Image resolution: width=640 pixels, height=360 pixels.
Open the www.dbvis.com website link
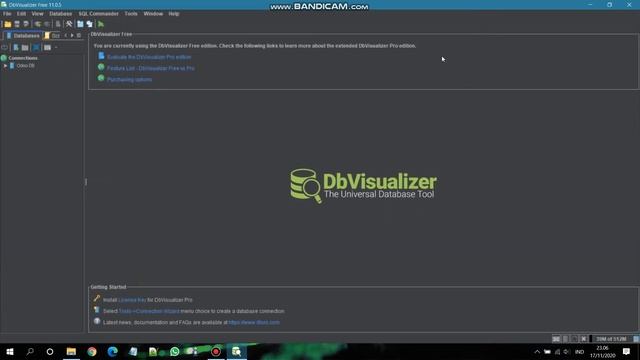click(254, 322)
